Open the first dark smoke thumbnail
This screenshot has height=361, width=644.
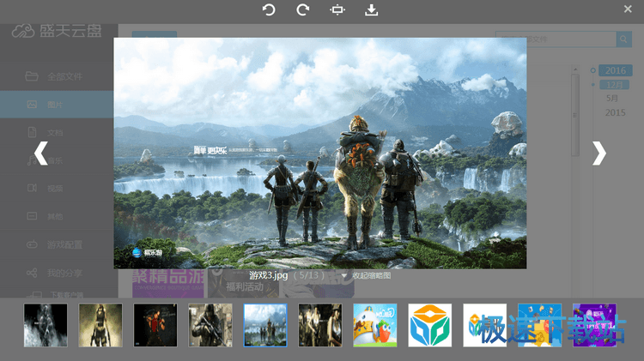(46, 325)
